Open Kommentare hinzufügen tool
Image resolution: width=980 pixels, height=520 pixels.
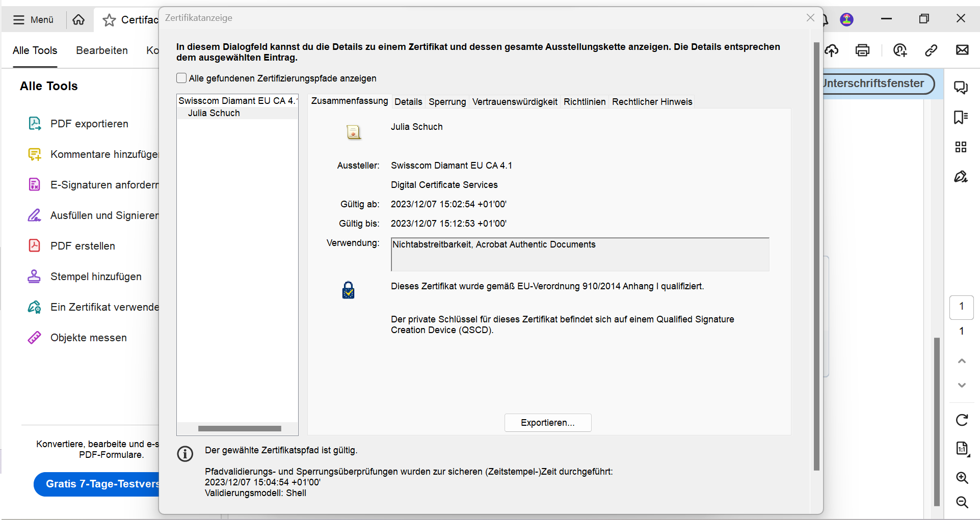(x=92, y=154)
